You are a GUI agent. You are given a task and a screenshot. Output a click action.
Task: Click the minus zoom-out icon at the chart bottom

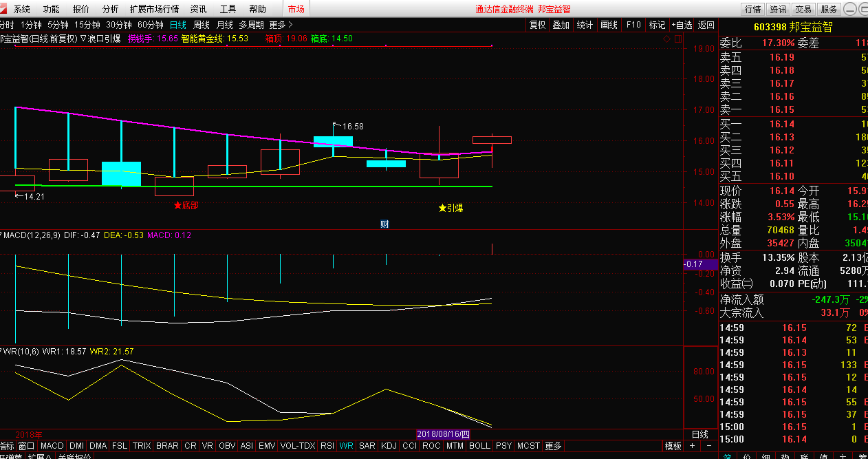(x=708, y=446)
